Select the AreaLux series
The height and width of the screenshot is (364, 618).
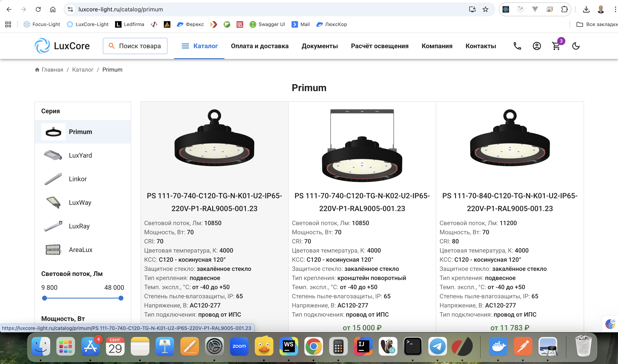[x=81, y=250]
